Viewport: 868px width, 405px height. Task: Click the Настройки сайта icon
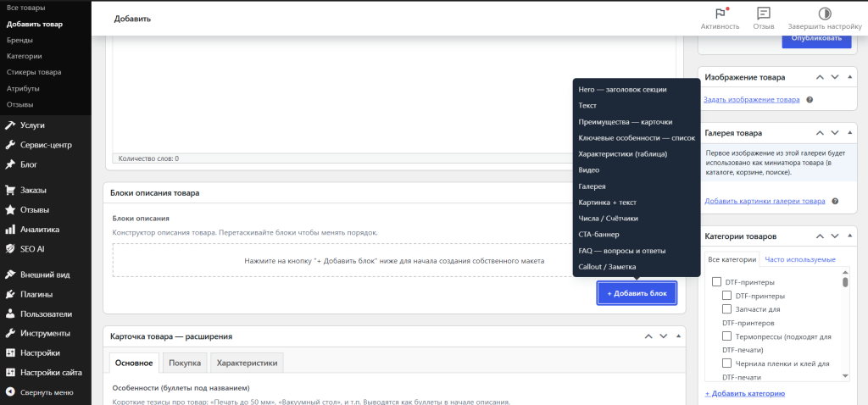(10, 373)
